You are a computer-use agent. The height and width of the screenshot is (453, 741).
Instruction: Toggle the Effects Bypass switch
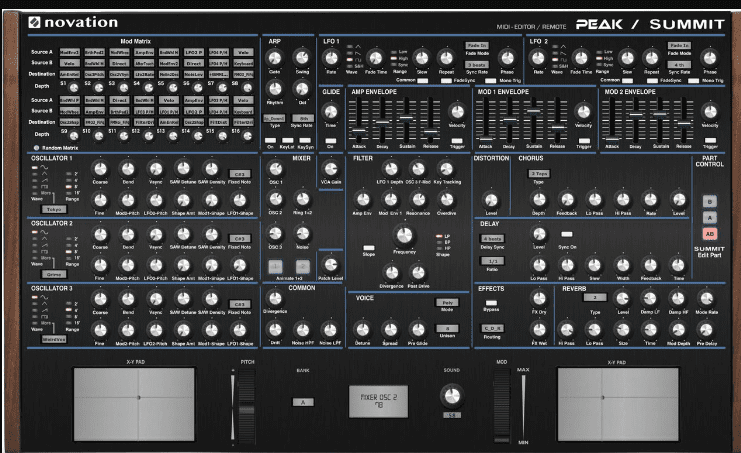[491, 303]
